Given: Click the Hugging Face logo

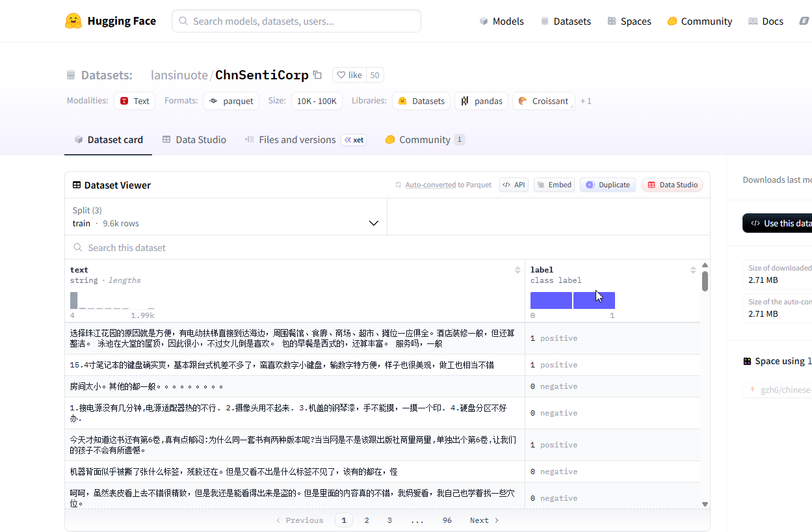Looking at the screenshot, I should (x=111, y=21).
